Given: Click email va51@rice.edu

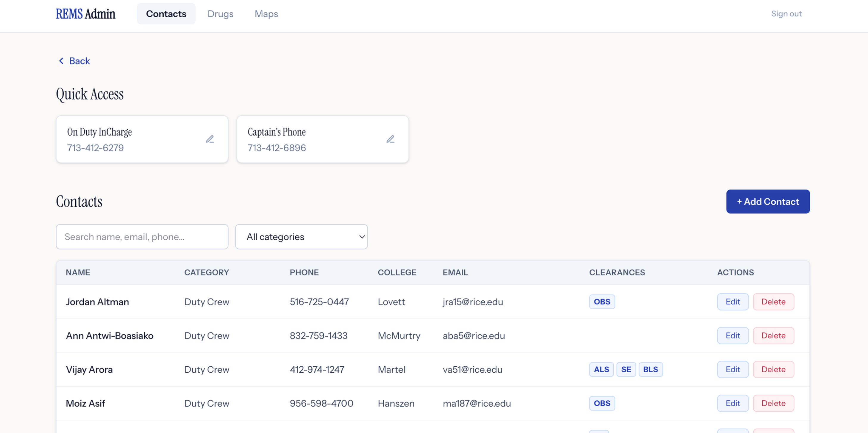Looking at the screenshot, I should (x=472, y=369).
